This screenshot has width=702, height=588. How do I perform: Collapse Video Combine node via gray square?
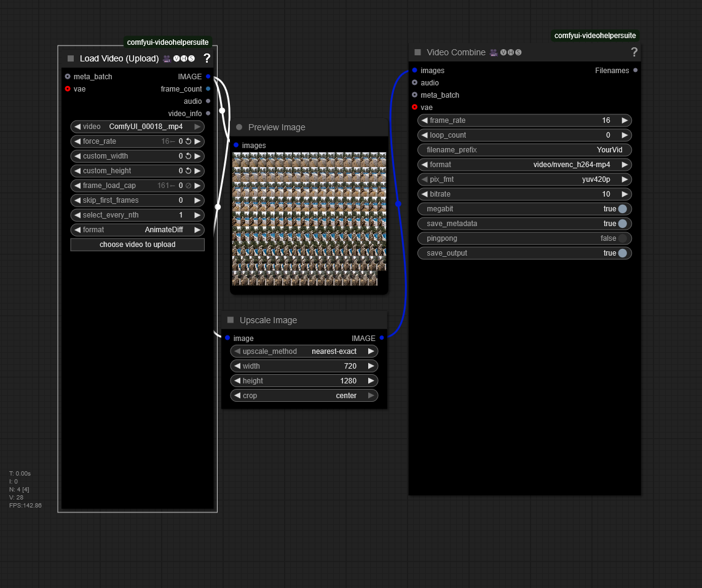(417, 52)
